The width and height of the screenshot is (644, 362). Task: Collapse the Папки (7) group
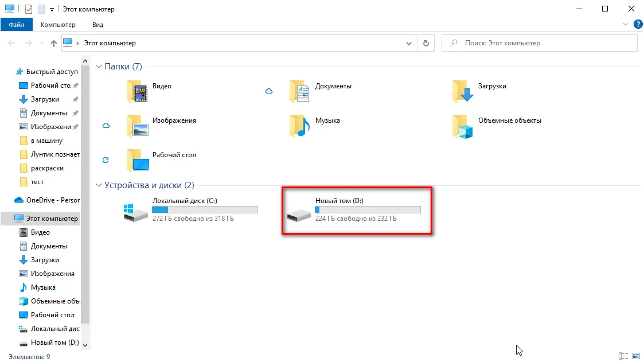tap(99, 67)
